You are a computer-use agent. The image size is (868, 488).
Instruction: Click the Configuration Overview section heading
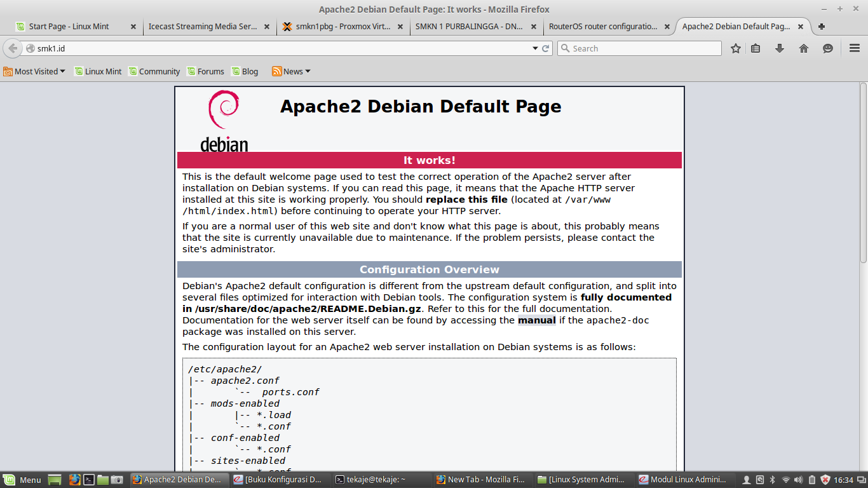[430, 269]
